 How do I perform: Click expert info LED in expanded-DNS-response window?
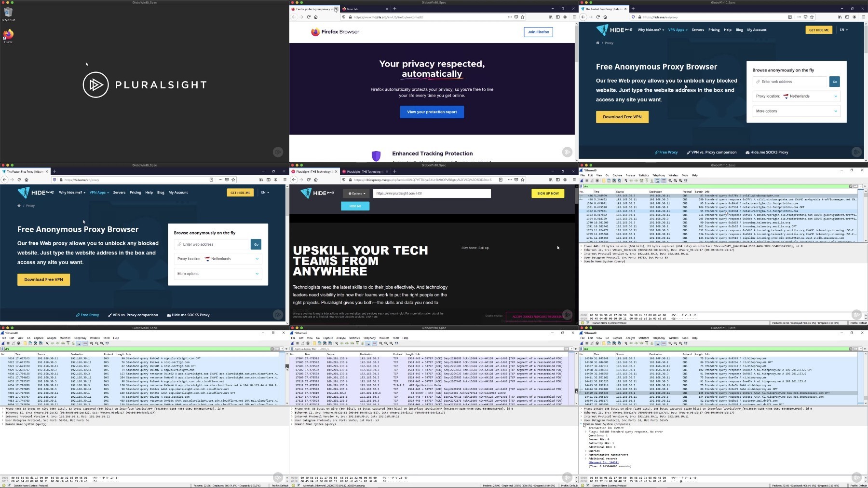583,486
